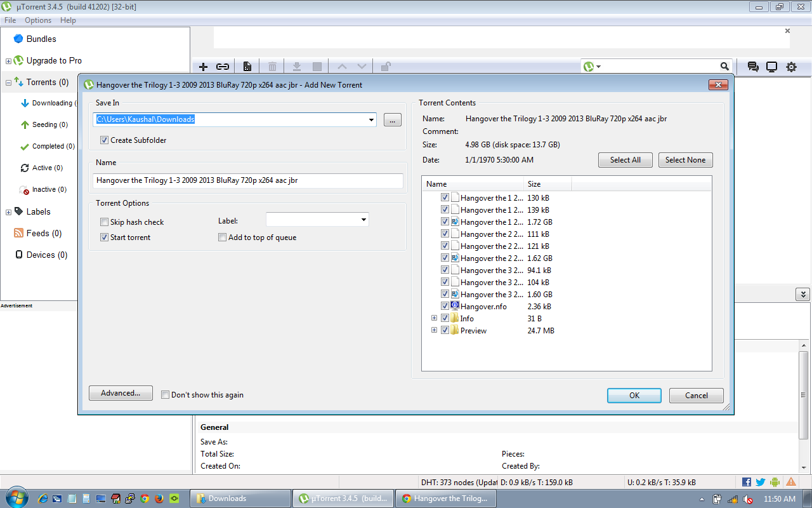
Task: Click the Add Torrent plus icon in toolbar
Action: [x=203, y=67]
